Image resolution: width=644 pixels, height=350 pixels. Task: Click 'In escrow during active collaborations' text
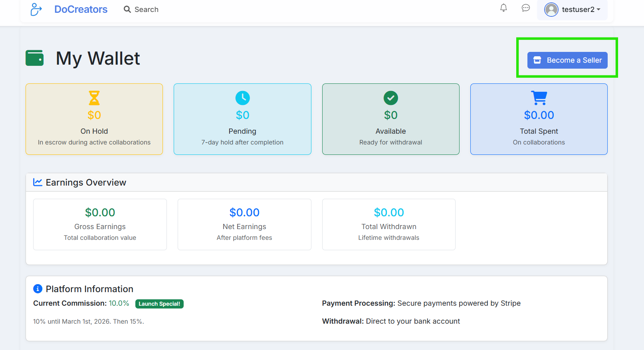tap(94, 142)
